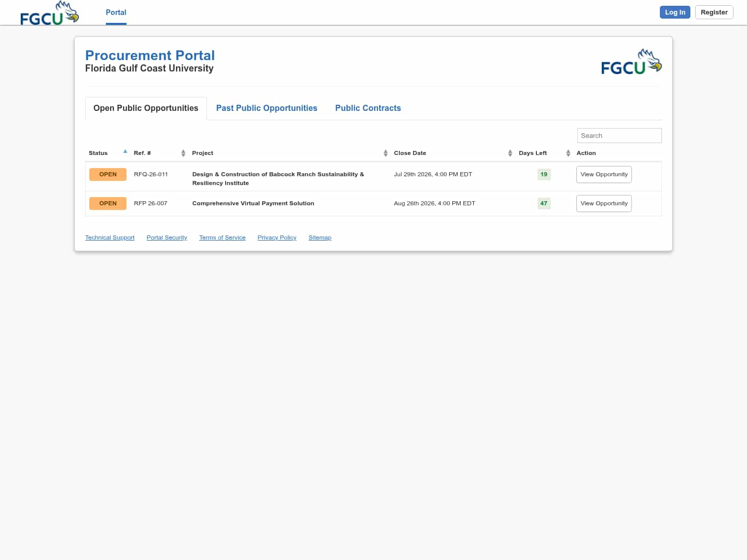This screenshot has height=560, width=747.
Task: Open the Portal Security link
Action: (x=167, y=237)
